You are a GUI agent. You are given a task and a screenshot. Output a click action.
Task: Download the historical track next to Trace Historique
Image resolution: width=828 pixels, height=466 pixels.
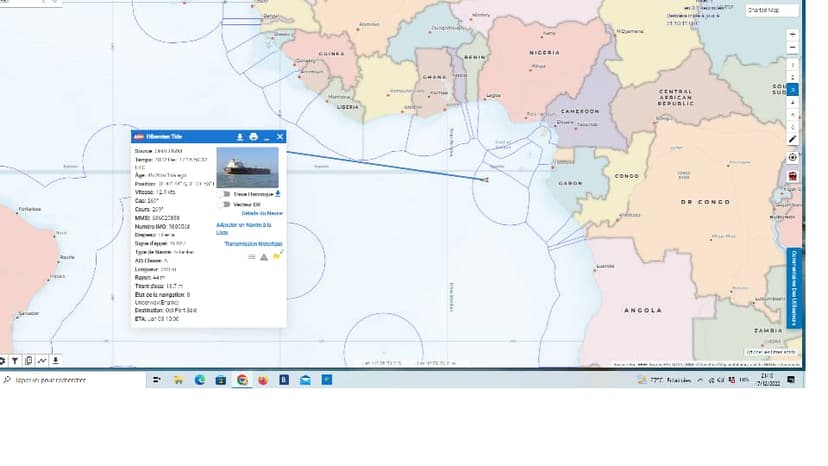pos(278,194)
